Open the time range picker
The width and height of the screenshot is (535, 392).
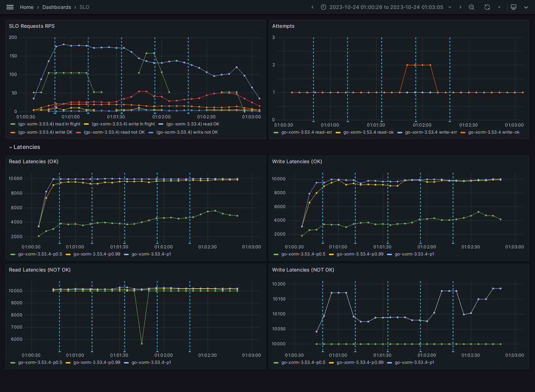[386, 7]
